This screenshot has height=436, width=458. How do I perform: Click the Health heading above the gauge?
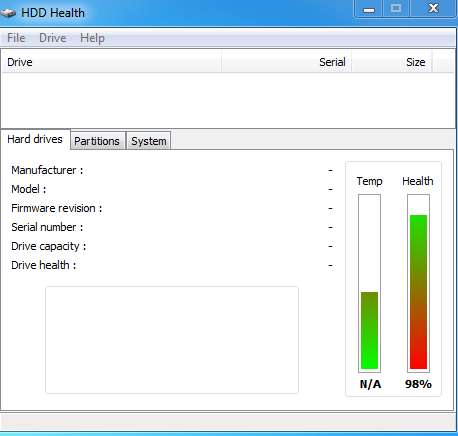coord(418,181)
